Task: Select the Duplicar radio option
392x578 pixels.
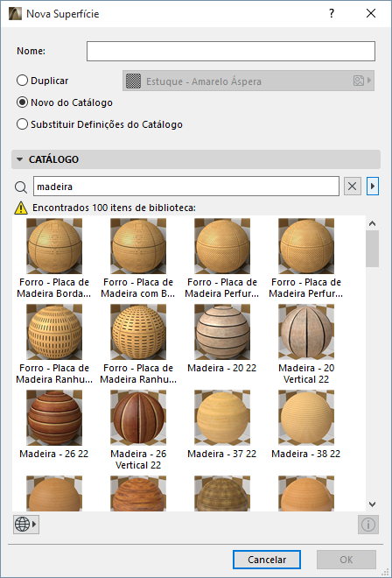Action: (x=22, y=81)
